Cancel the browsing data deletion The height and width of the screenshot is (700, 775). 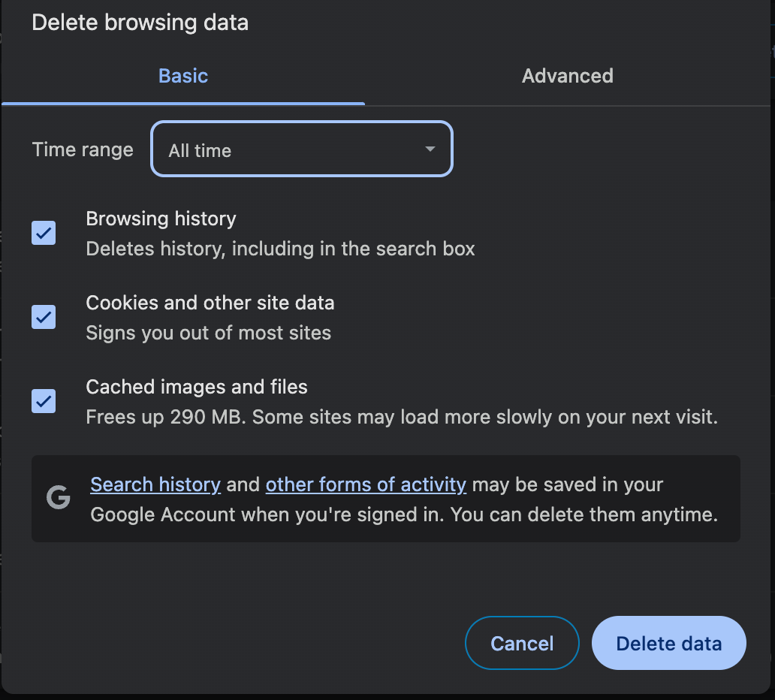tap(522, 643)
